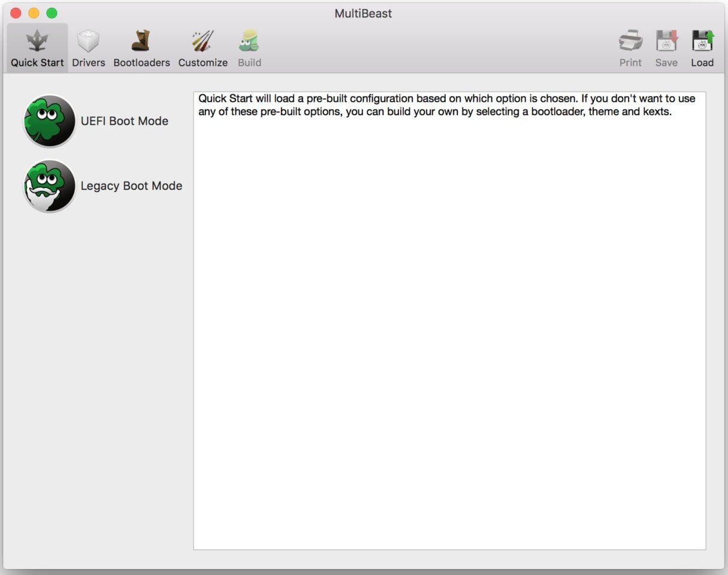
Task: Choose the UEFI Boot Mode clover icon
Action: pos(50,121)
